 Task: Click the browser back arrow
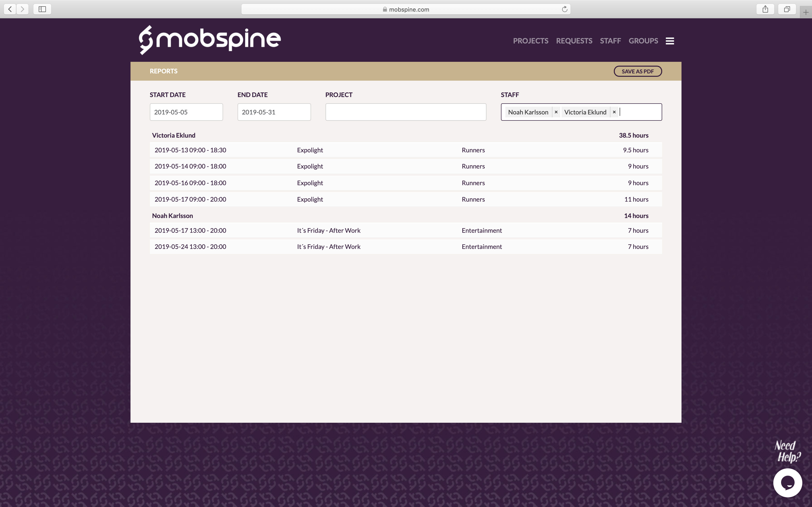click(10, 9)
